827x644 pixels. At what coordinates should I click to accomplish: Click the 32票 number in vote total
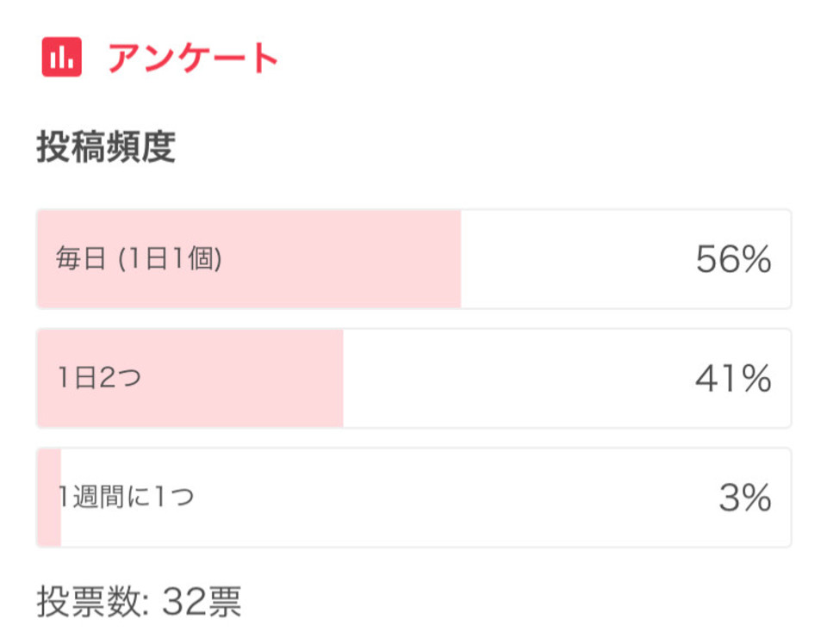click(x=202, y=601)
